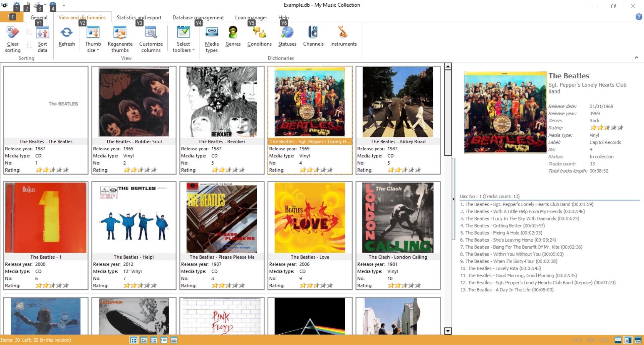
Task: Select The Beatles - 1 album cover
Action: click(46, 217)
